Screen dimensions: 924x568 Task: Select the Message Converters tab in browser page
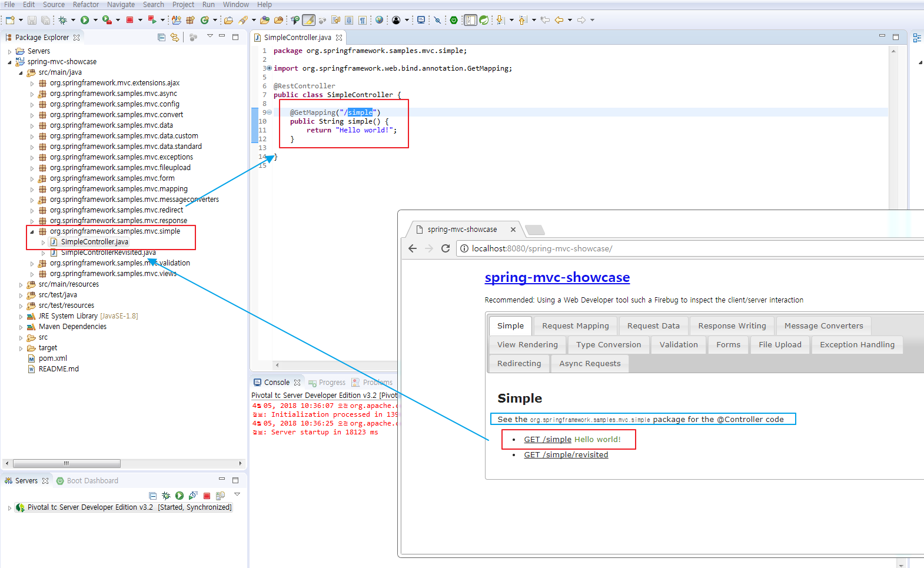pyautogui.click(x=823, y=325)
